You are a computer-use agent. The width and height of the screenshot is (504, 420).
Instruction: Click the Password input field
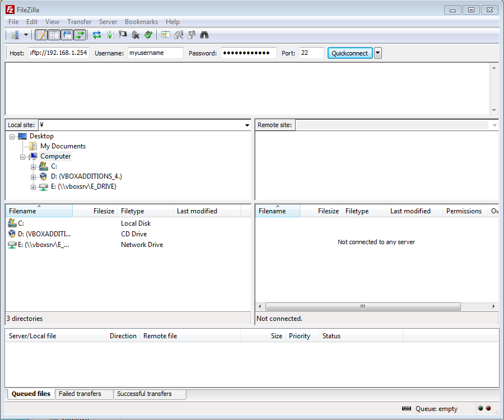(249, 53)
